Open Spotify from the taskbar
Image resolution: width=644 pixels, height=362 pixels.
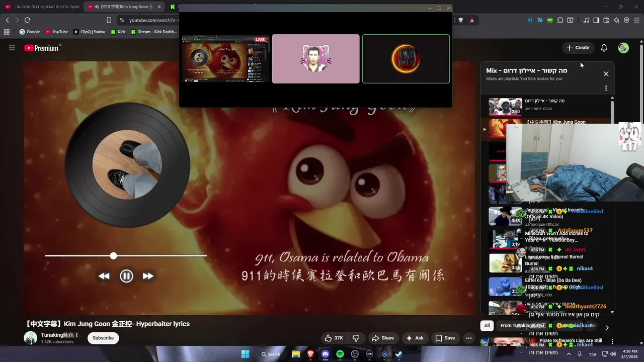(340, 354)
